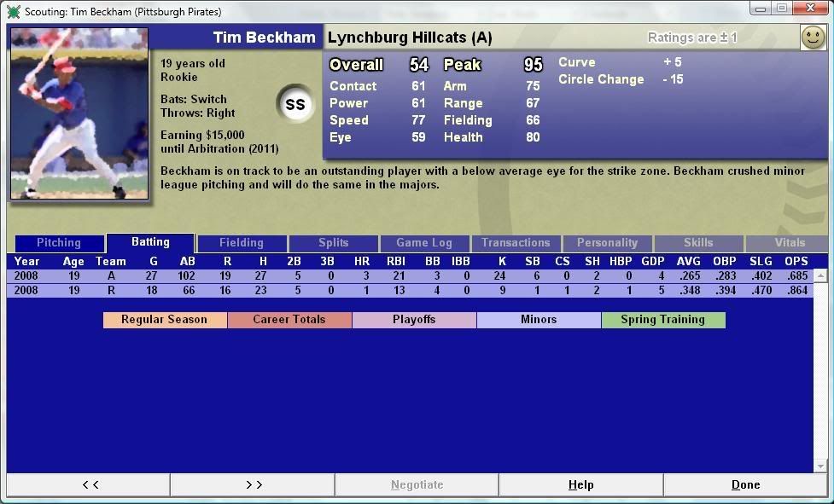Screen dimensions: 834x504
Task: Show the Personality tab
Action: tap(607, 243)
